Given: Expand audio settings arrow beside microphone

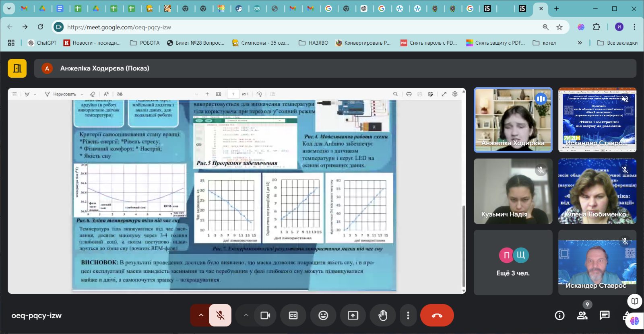Looking at the screenshot, I should coord(200,315).
